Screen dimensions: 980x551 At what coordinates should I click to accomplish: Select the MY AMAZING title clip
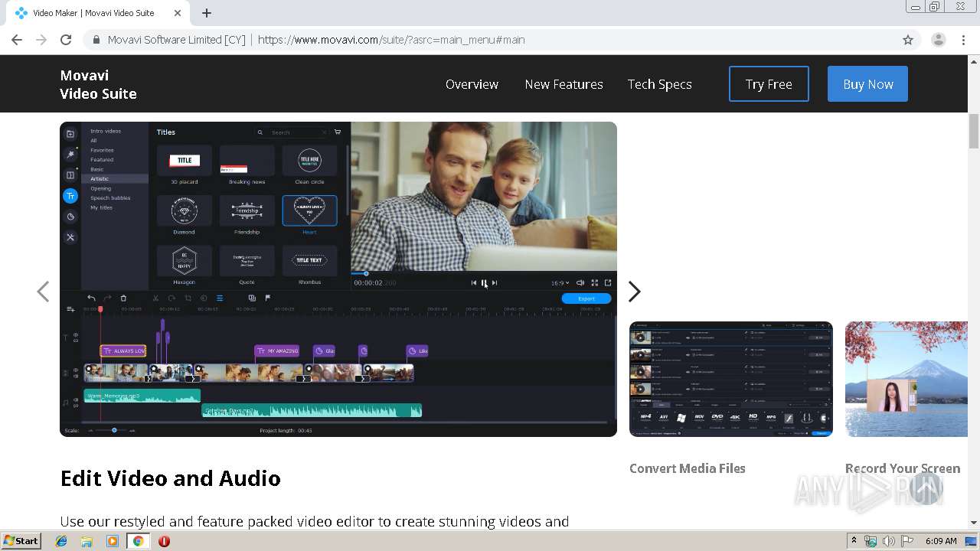pyautogui.click(x=276, y=351)
